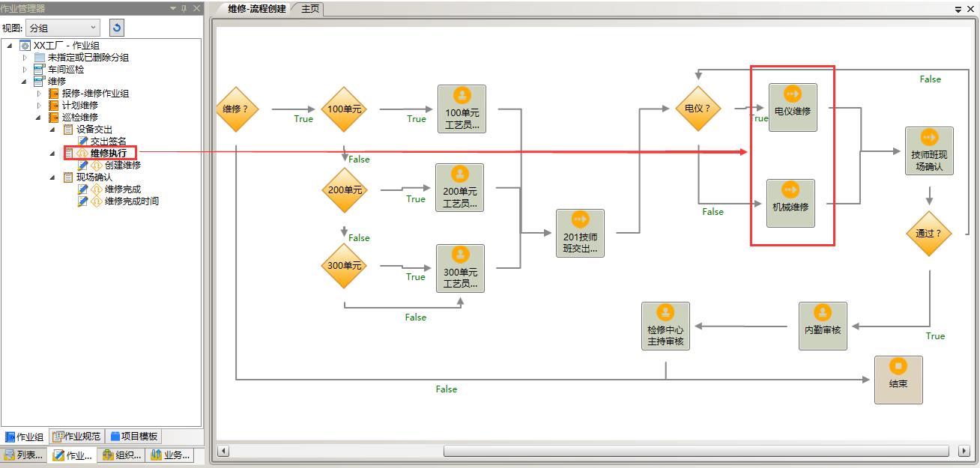This screenshot has height=468, width=980.
Task: Expand the 计划维修 tree node
Action: [39, 106]
